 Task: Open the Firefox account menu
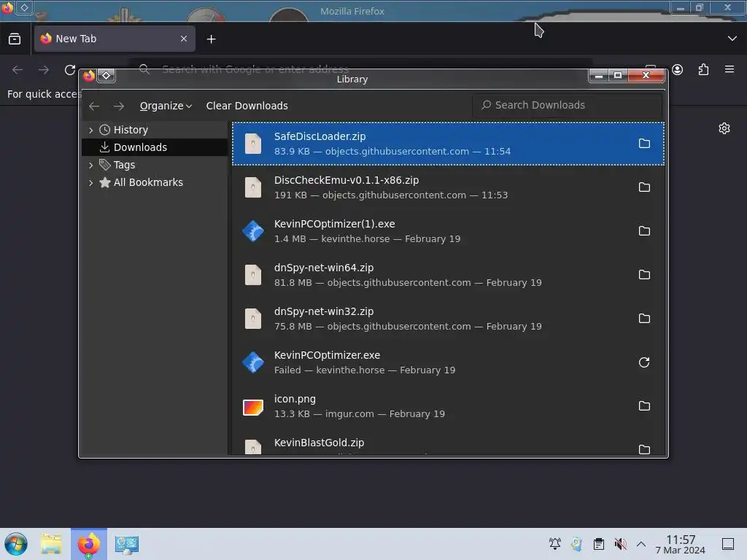(678, 70)
